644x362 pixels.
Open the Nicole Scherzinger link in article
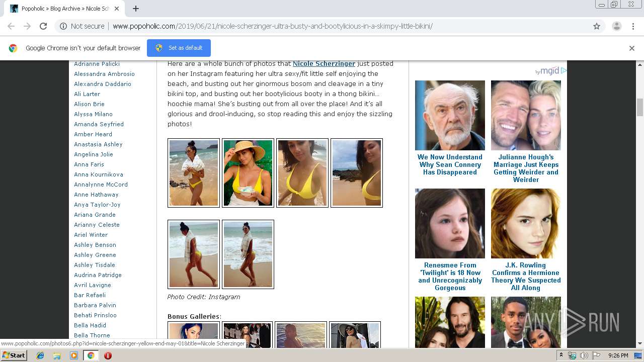(x=324, y=63)
